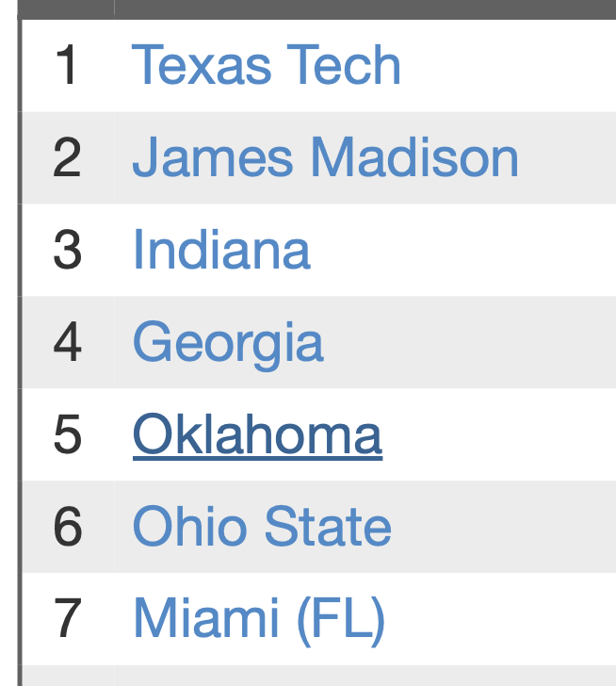Select the Georgia link
The width and height of the screenshot is (616, 686).
pyautogui.click(x=228, y=342)
